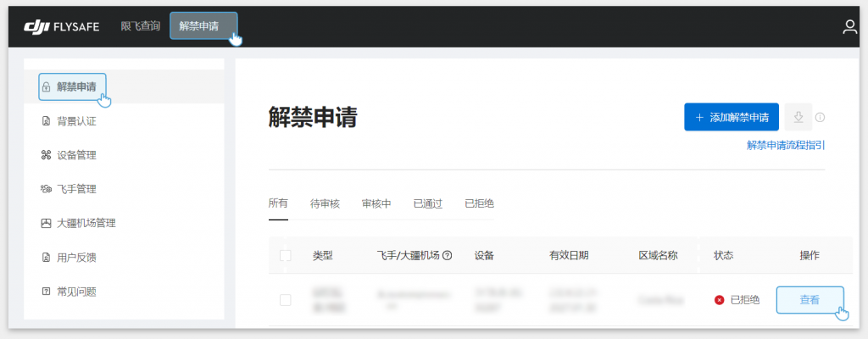Click the help icon next to 飞手/大疆机场

(448, 255)
